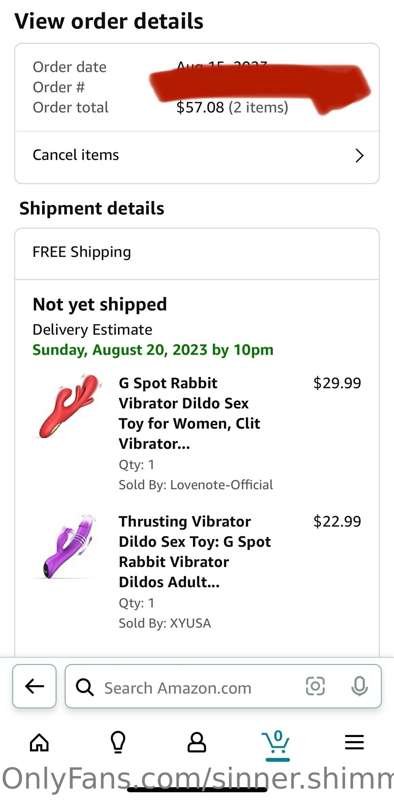The height and width of the screenshot is (800, 394).
Task: Click the magnifier icon in search bar
Action: click(x=85, y=687)
